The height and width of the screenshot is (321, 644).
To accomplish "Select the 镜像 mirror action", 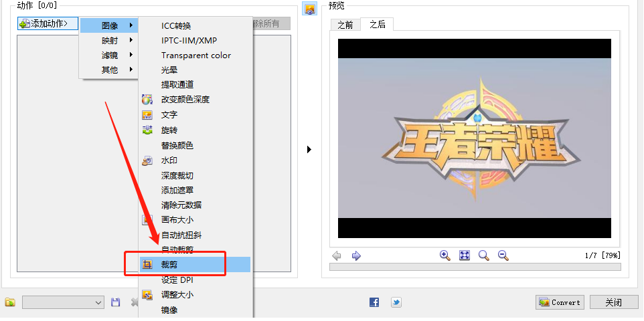I will click(x=169, y=310).
